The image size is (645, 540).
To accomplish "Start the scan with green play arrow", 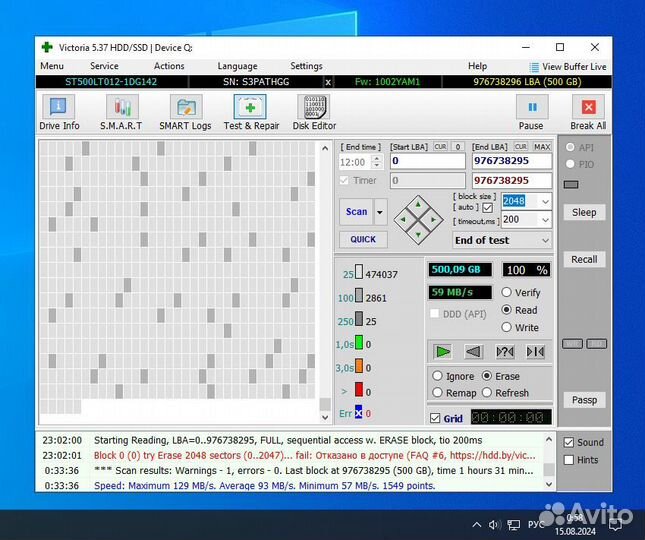I will point(443,352).
